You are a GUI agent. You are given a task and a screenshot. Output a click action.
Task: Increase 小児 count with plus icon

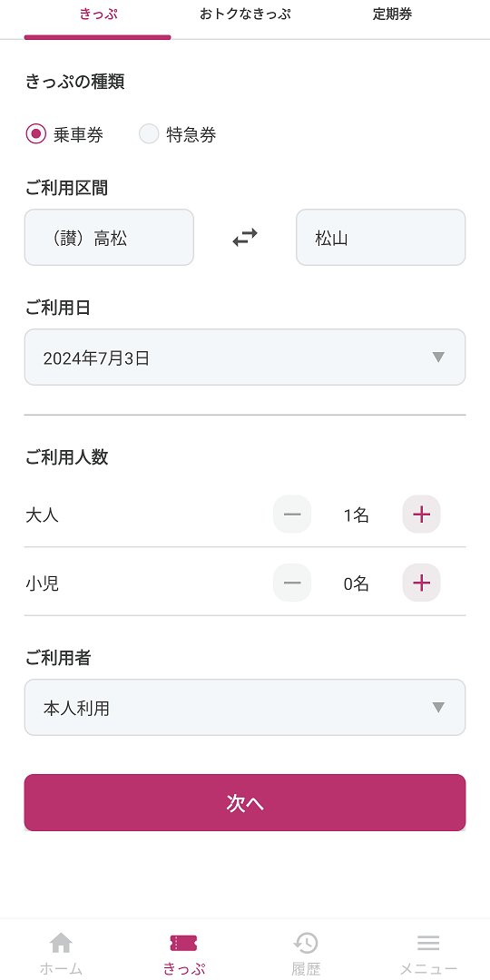point(421,583)
